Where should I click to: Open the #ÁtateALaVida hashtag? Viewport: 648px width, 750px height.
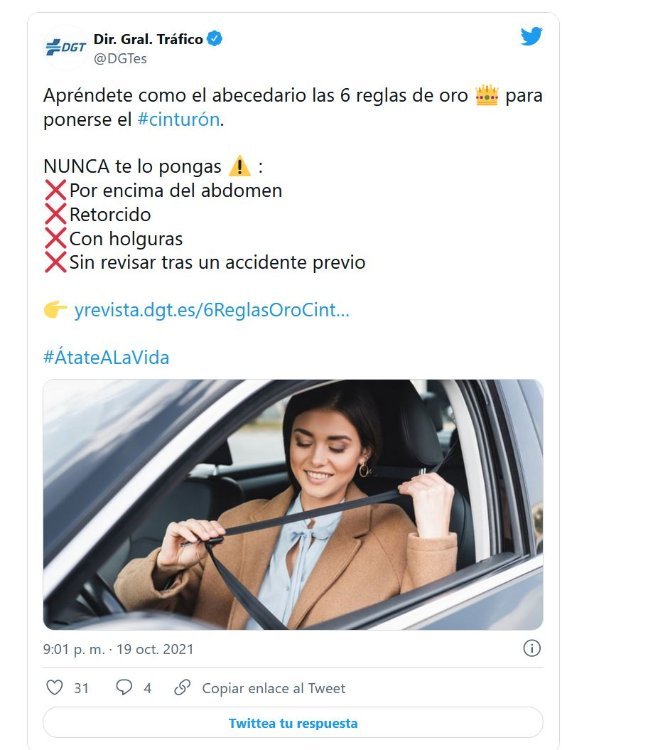click(x=106, y=357)
